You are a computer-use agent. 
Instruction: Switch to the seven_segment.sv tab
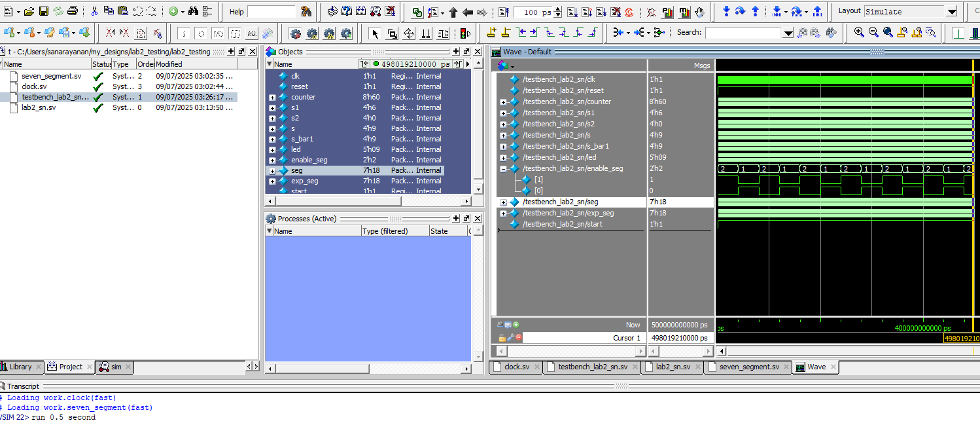(x=748, y=367)
